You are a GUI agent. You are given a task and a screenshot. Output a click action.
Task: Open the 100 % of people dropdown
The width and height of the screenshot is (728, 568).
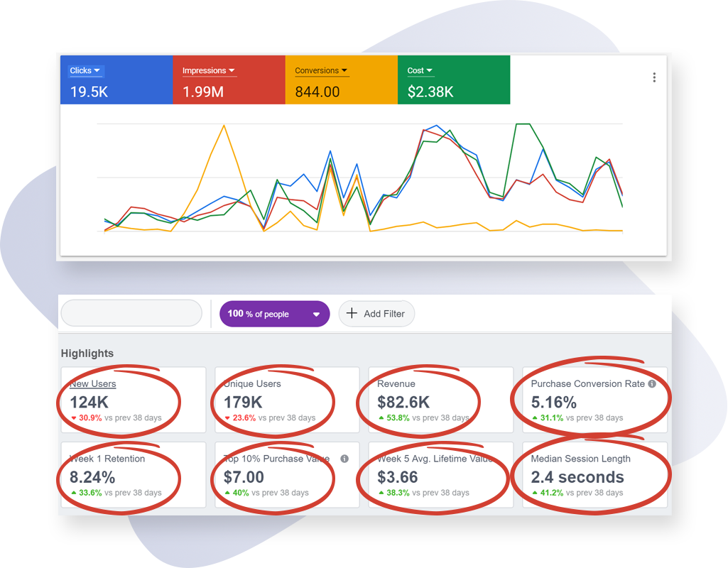pyautogui.click(x=274, y=314)
